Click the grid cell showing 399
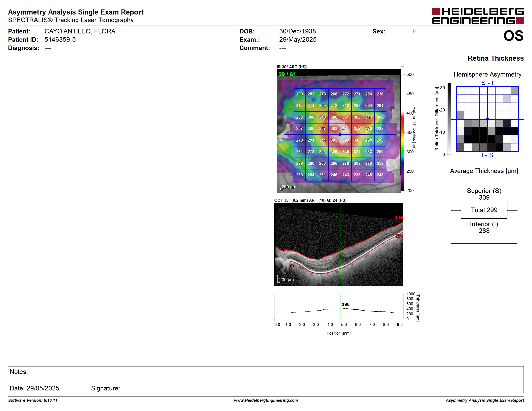 click(345, 140)
